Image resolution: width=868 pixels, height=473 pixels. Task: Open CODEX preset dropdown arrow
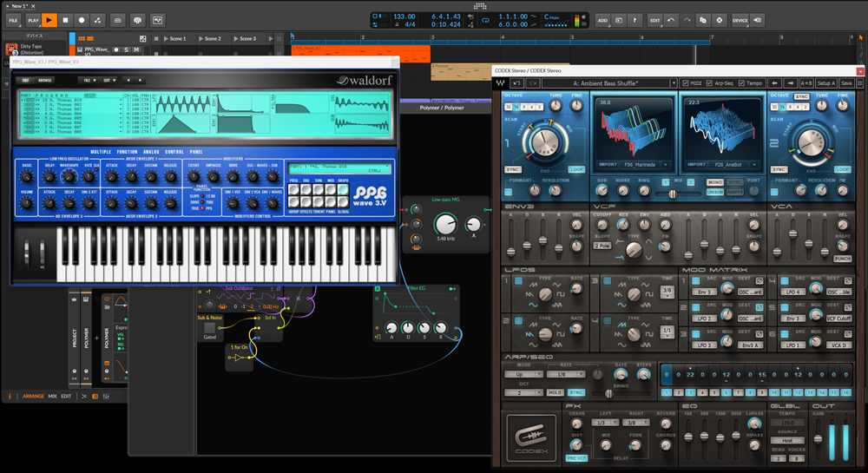[x=674, y=83]
